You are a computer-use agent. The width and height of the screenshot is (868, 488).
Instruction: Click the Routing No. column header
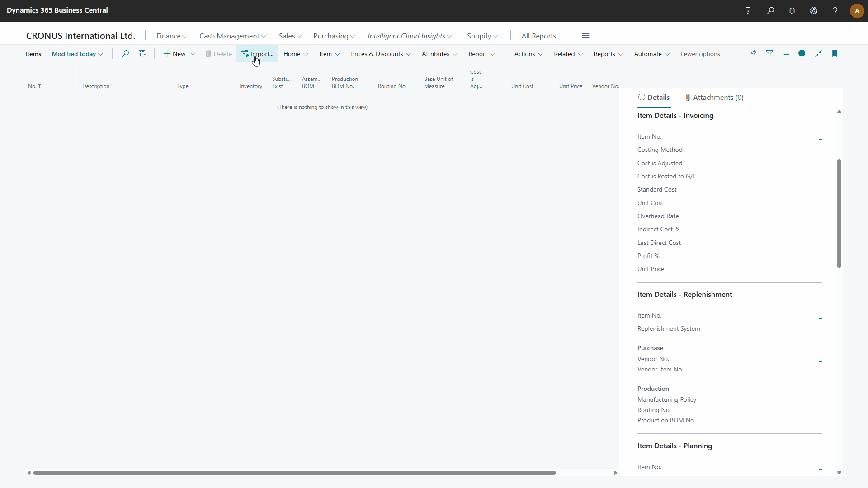[x=392, y=86]
